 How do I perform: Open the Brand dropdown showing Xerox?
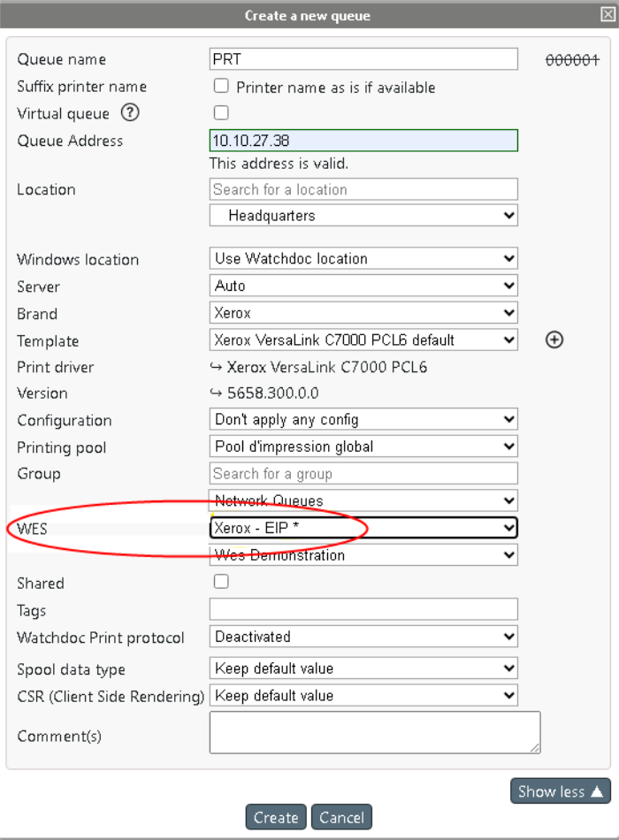(363, 313)
